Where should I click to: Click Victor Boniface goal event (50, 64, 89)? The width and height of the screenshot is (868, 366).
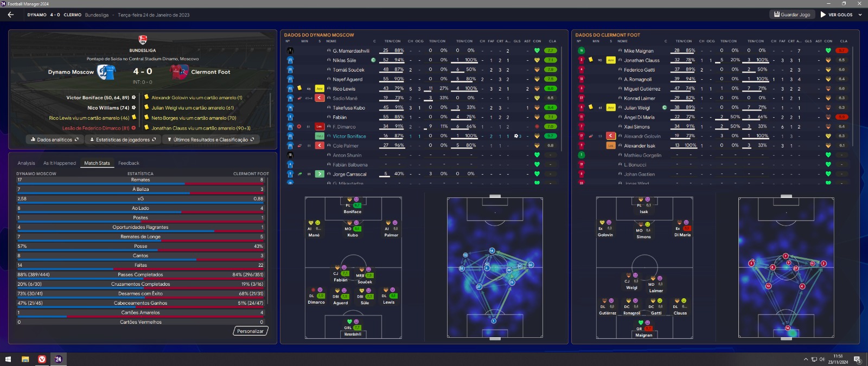(101, 98)
